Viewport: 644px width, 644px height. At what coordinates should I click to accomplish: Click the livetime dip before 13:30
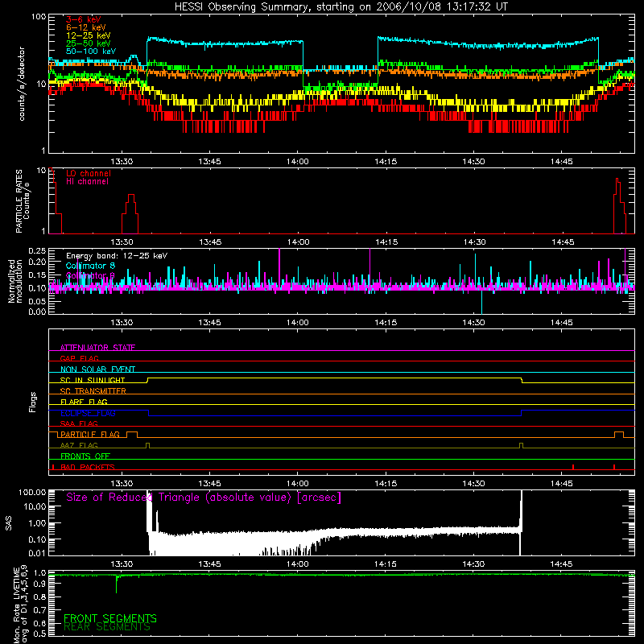coord(116,584)
